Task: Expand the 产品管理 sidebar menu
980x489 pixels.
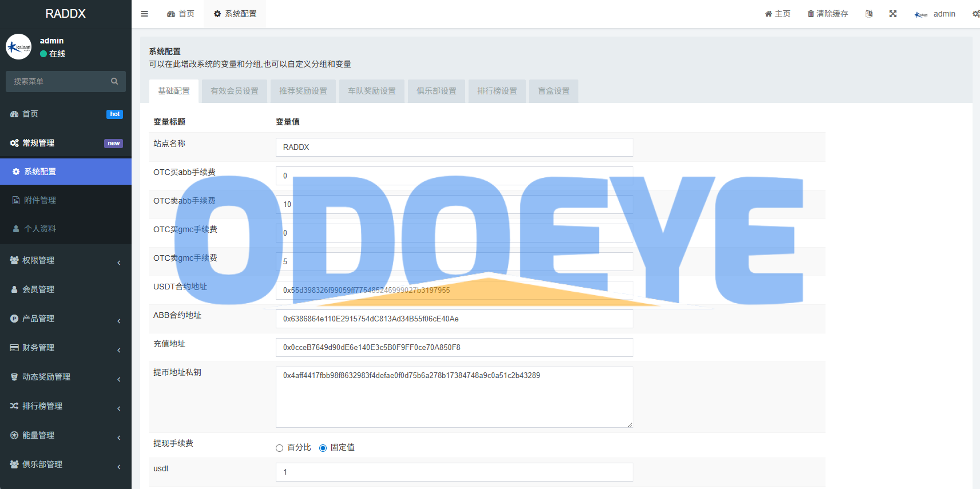Action: pyautogui.click(x=66, y=319)
